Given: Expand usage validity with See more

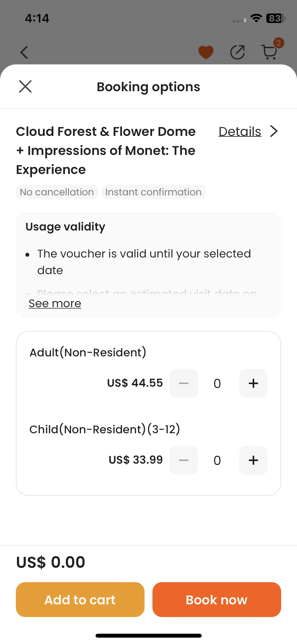Looking at the screenshot, I should point(55,303).
